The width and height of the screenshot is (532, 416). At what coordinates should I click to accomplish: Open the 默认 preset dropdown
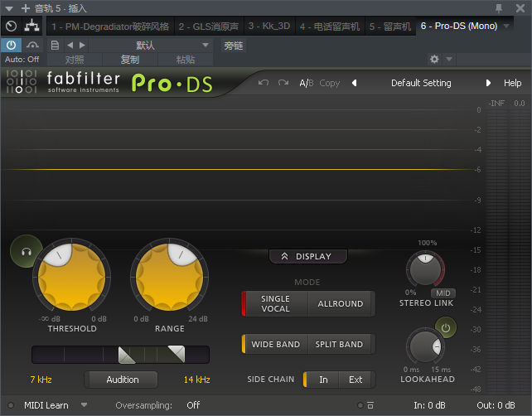[x=150, y=45]
